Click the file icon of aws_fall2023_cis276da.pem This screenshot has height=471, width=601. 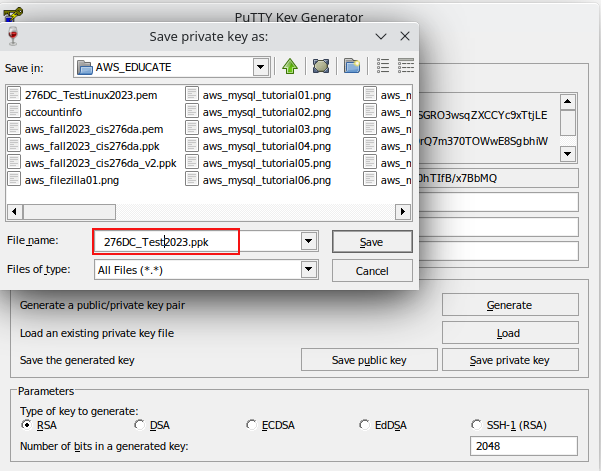pos(14,128)
